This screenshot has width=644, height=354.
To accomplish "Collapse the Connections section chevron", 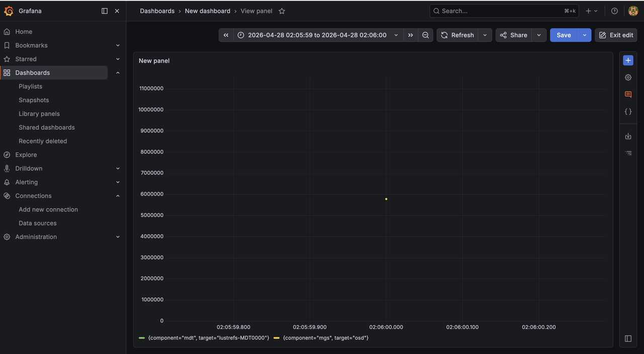I will click(118, 196).
